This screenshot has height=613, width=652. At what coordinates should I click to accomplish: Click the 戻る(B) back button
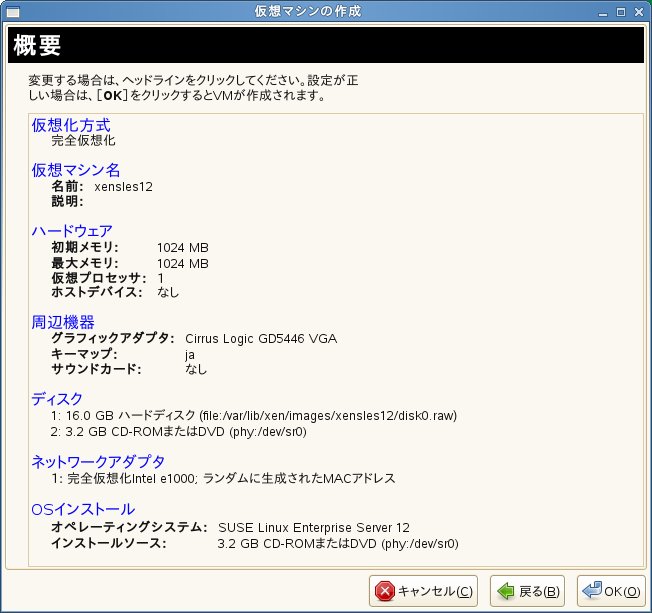pyautogui.click(x=527, y=591)
